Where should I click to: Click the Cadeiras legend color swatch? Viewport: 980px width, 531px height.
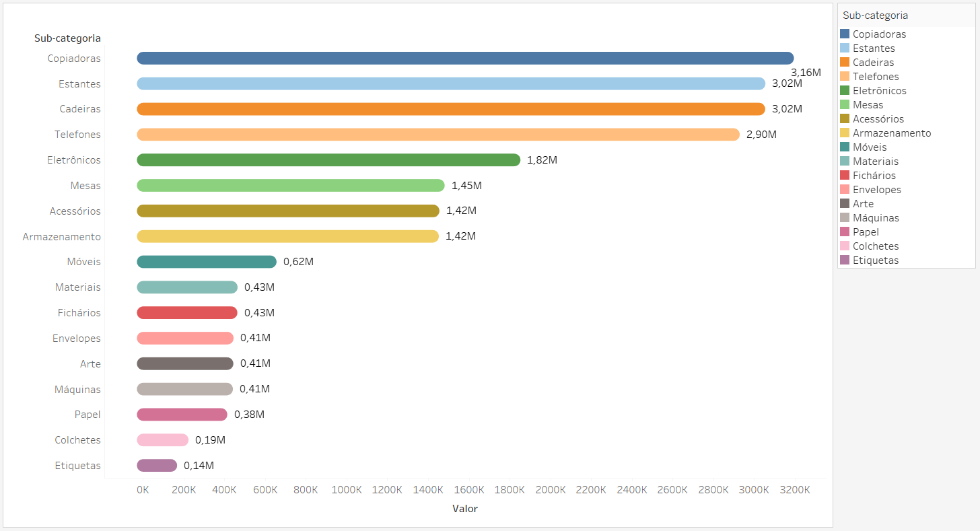[845, 62]
